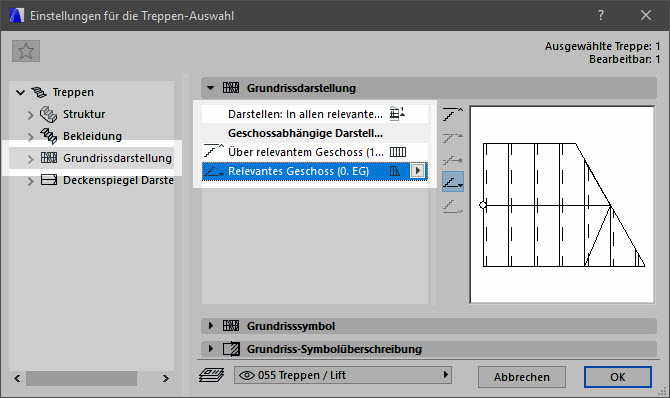Screen dimensions: 670x398
Task: Click the right scroll arrow of the tree
Action: point(166,378)
